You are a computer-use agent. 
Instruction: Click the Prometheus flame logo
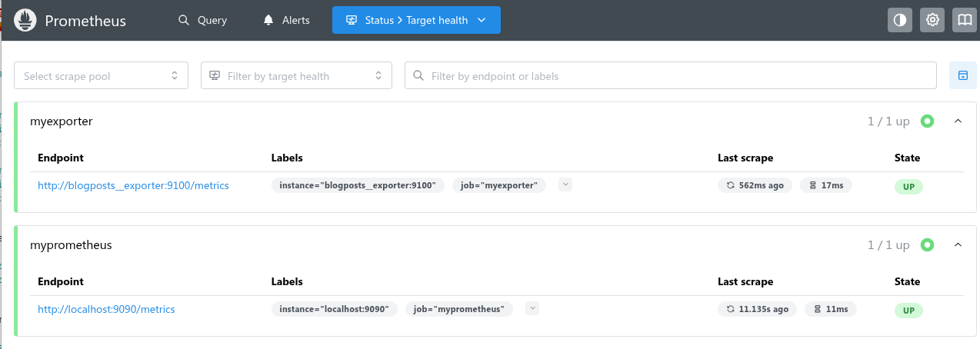(x=25, y=20)
